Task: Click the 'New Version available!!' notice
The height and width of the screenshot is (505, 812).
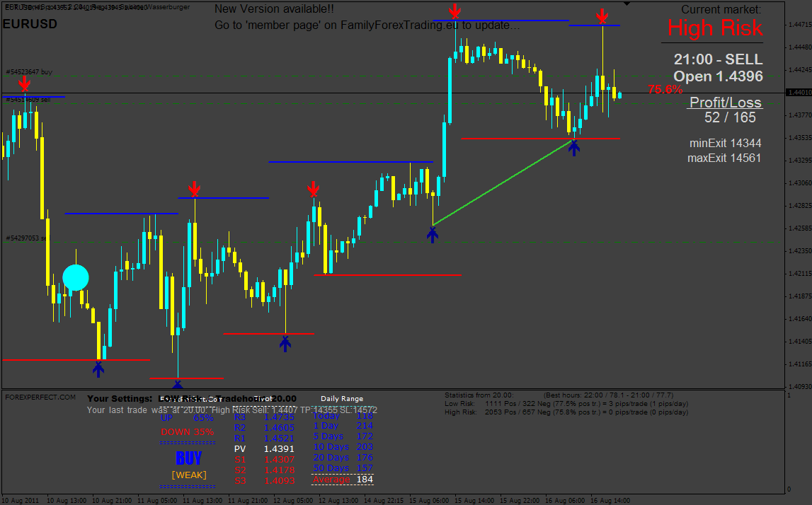Action: pyautogui.click(x=274, y=8)
